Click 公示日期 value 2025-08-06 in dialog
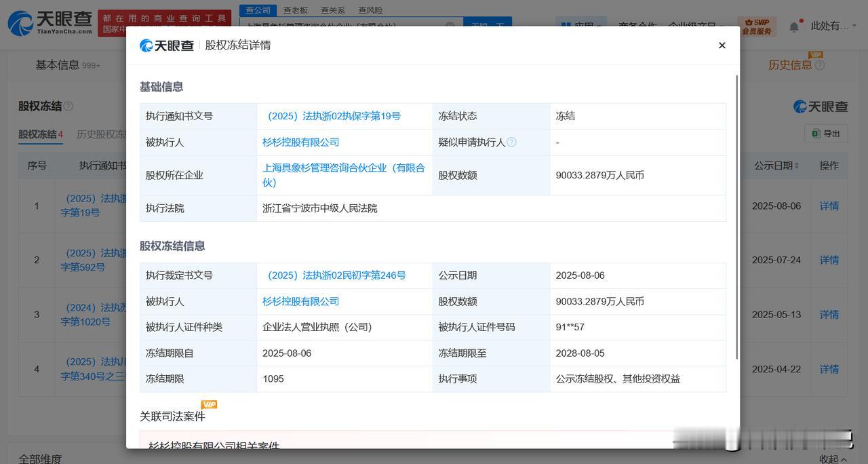This screenshot has width=868, height=464. (x=580, y=275)
